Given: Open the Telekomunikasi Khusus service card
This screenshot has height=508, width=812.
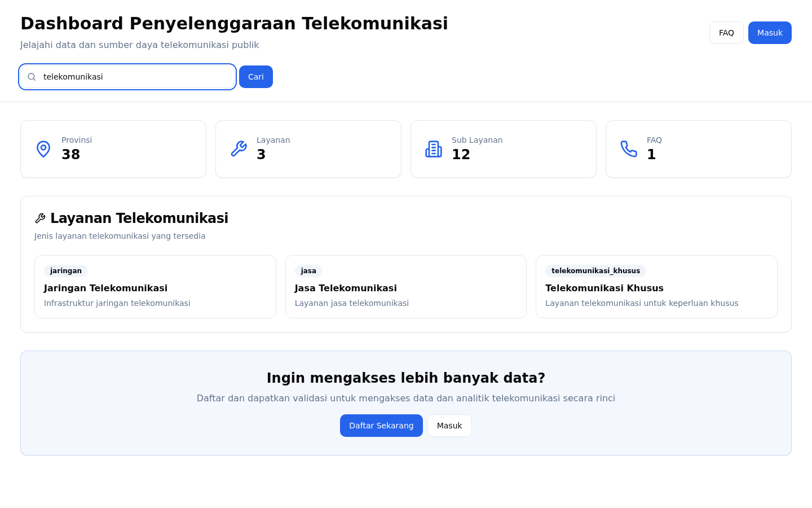Looking at the screenshot, I should point(656,287).
